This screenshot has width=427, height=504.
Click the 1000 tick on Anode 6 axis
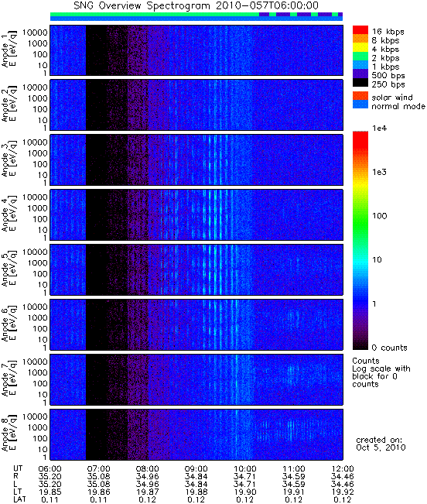coord(37,318)
